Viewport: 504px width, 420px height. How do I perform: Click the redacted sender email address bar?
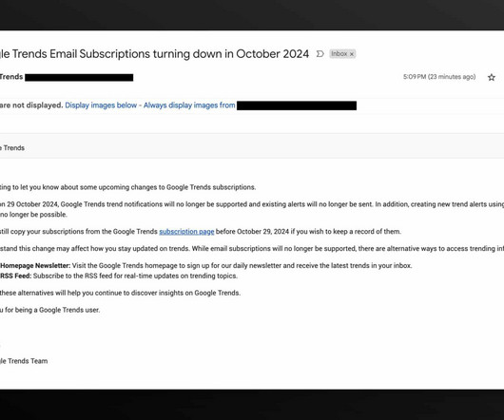tap(79, 77)
